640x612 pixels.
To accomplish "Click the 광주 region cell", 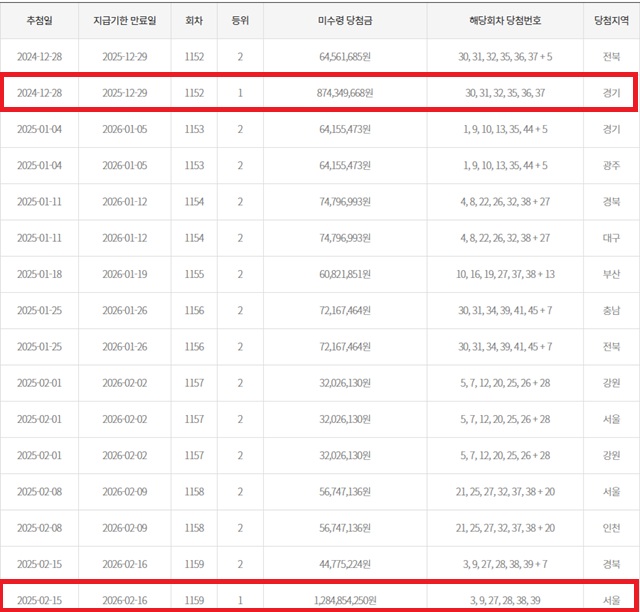I will (x=611, y=165).
